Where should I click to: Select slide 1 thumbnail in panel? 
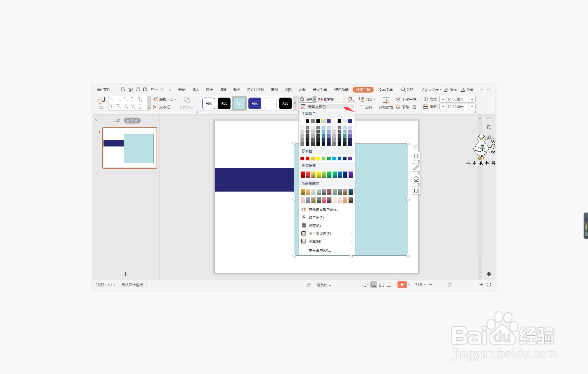point(130,148)
